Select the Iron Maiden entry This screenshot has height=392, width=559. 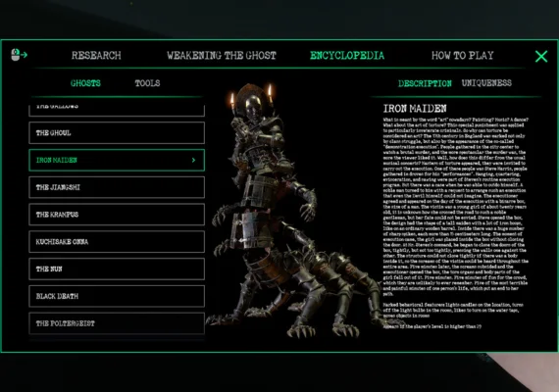pyautogui.click(x=117, y=160)
